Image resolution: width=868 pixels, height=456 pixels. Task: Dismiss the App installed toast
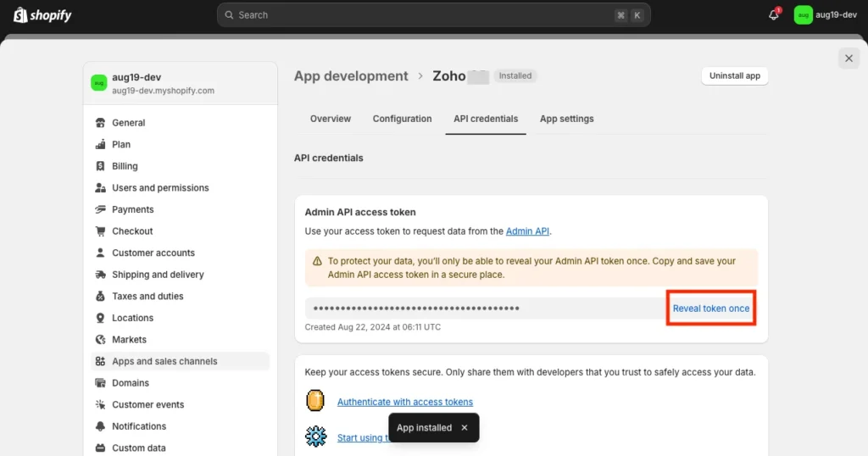[x=464, y=428]
